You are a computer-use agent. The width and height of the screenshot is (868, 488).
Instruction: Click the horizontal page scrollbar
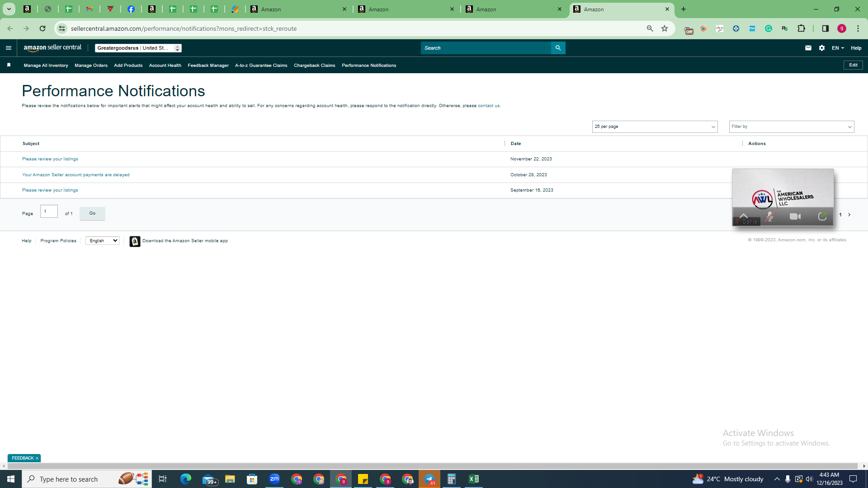tap(432, 466)
